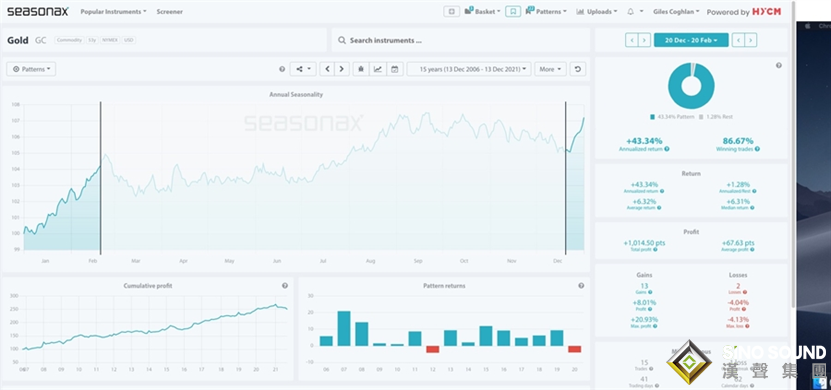
Task: Open the Basket dropdown
Action: point(482,11)
